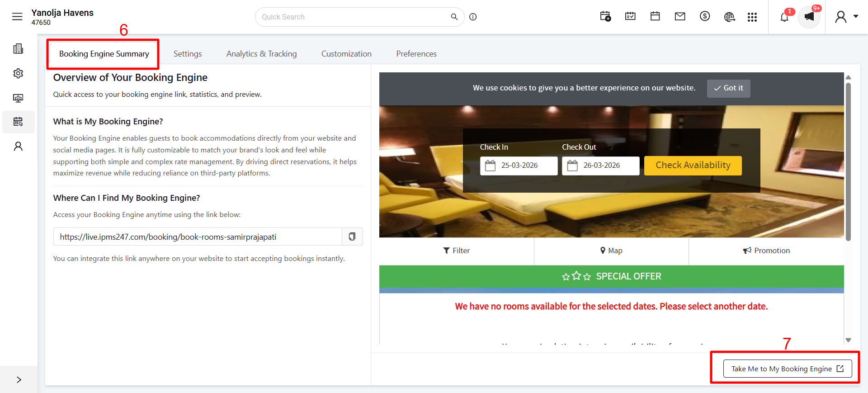Open the Map option in preview
Screen dimensions: 868x393
pyautogui.click(x=611, y=251)
